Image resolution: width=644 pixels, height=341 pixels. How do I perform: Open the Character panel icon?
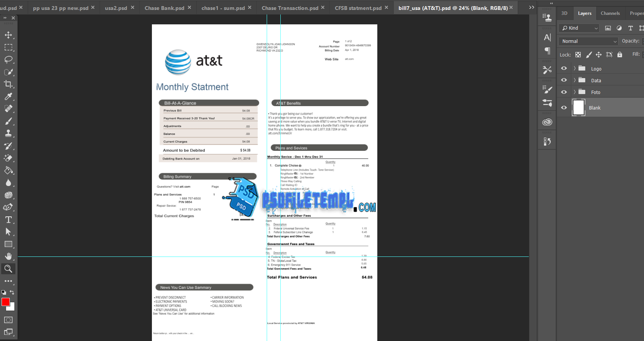click(x=547, y=37)
